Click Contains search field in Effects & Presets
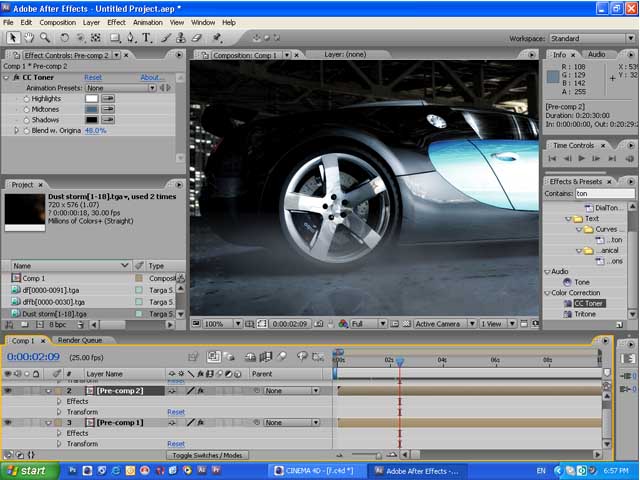The width and height of the screenshot is (640, 480). 605,193
